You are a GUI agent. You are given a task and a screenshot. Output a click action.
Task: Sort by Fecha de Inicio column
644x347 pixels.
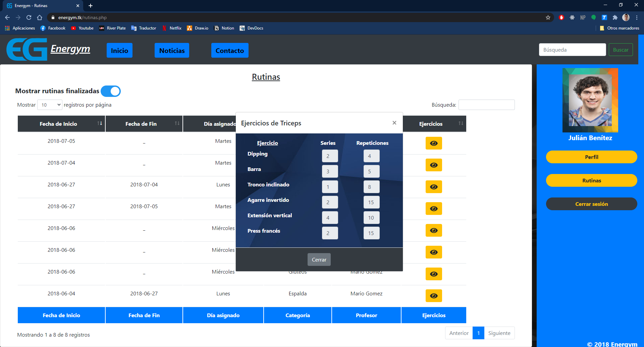(61, 124)
